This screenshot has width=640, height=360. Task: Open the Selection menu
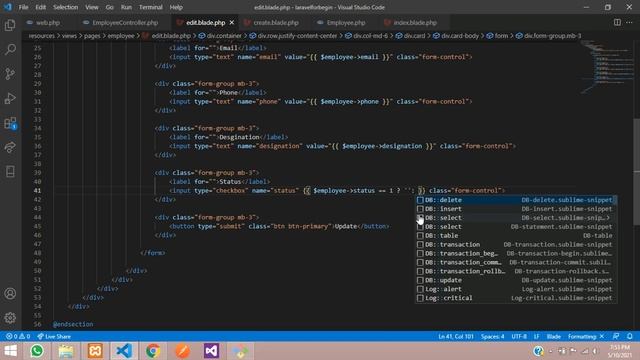tap(65, 7)
